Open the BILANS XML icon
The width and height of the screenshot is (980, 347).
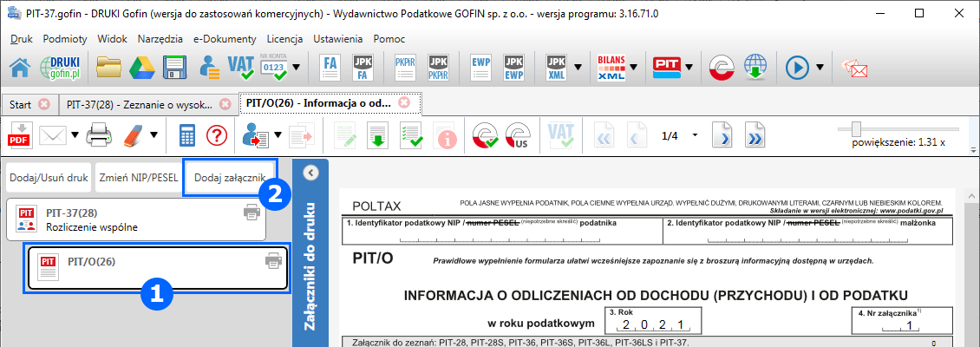click(611, 66)
